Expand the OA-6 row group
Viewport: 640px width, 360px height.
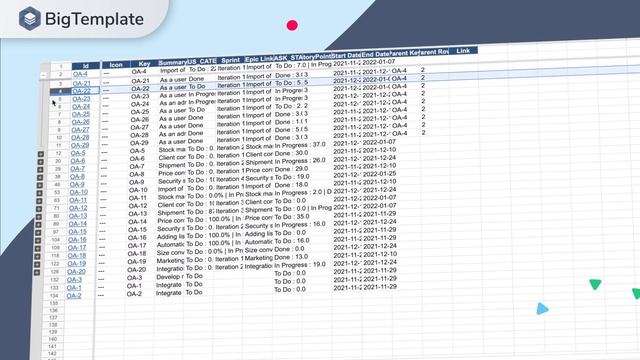(40, 162)
